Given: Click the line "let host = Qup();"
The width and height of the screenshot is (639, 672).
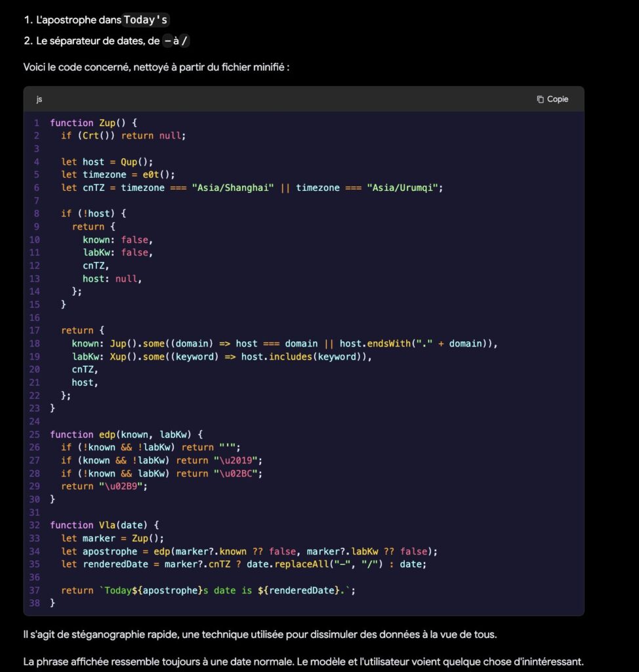Looking at the screenshot, I should (x=107, y=161).
